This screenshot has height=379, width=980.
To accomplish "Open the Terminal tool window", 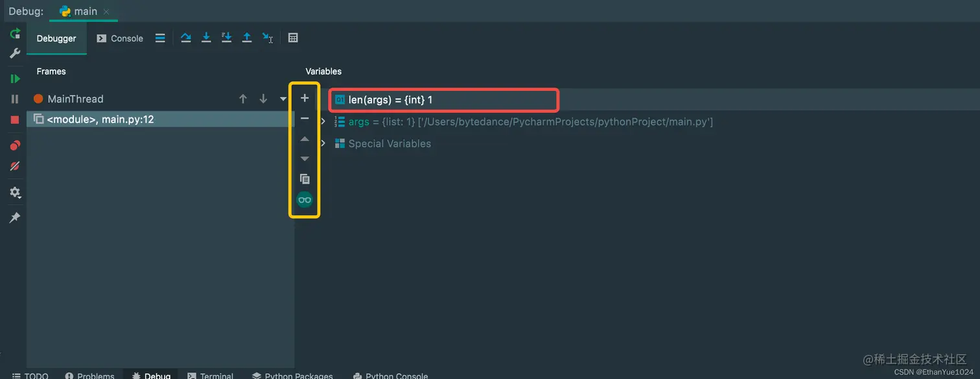I will coord(210,375).
